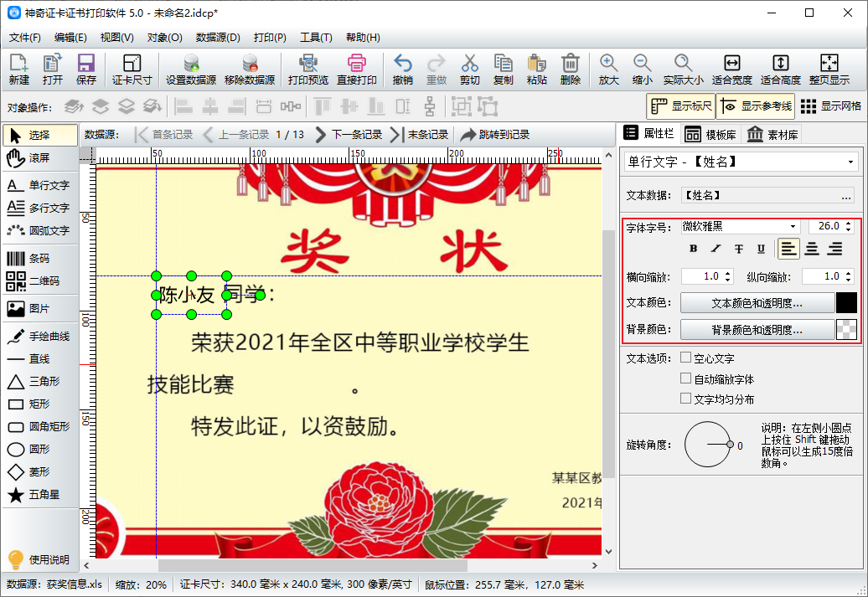
Task: Click the 适合宽度 fit width icon
Action: tap(731, 69)
